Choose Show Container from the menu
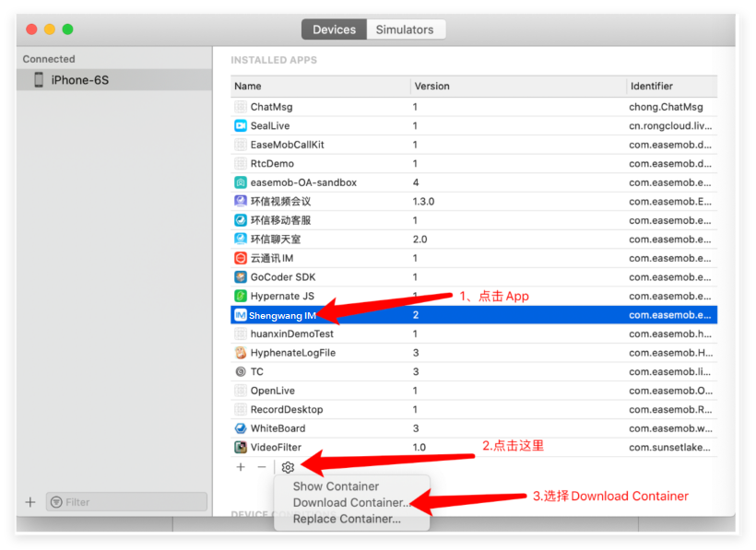 point(337,486)
